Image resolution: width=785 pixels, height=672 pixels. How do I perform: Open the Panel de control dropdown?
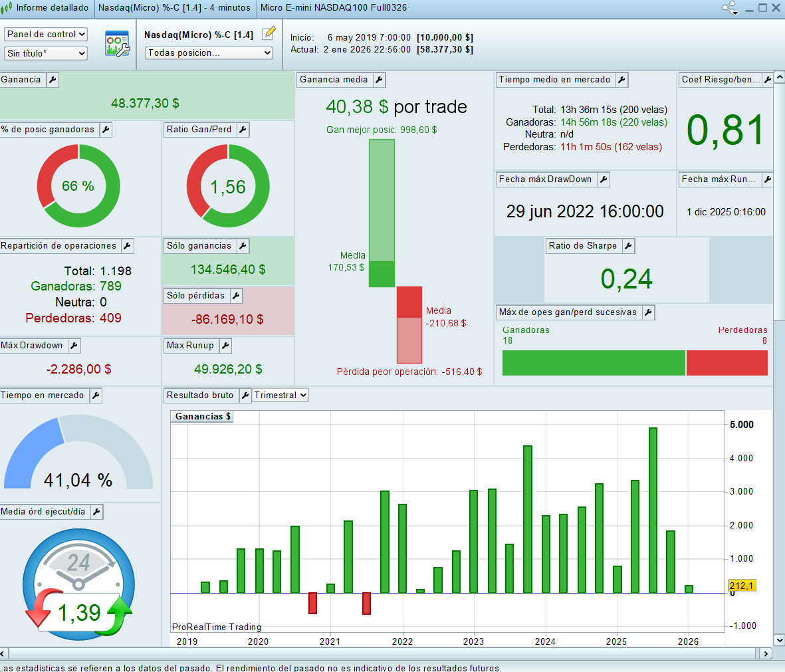tap(46, 34)
